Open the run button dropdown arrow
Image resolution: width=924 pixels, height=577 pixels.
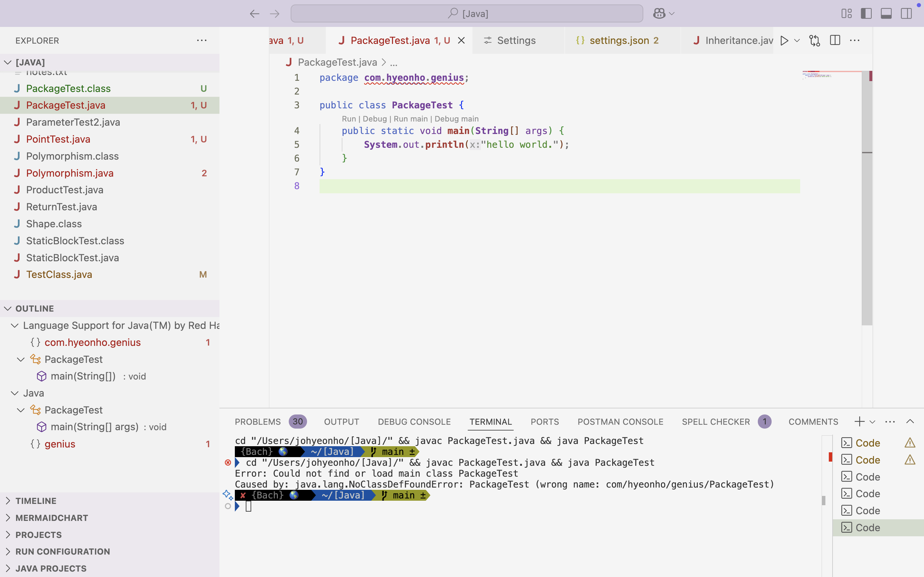[797, 40]
